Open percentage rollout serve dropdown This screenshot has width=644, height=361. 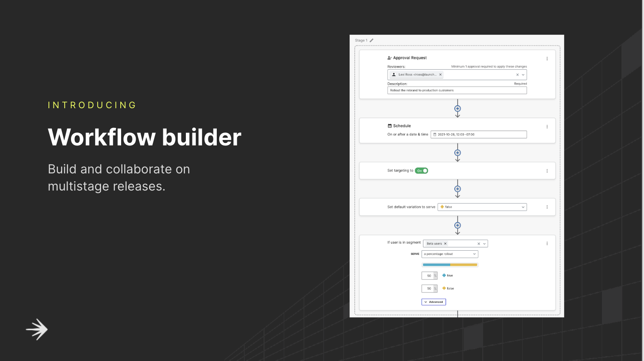point(450,254)
